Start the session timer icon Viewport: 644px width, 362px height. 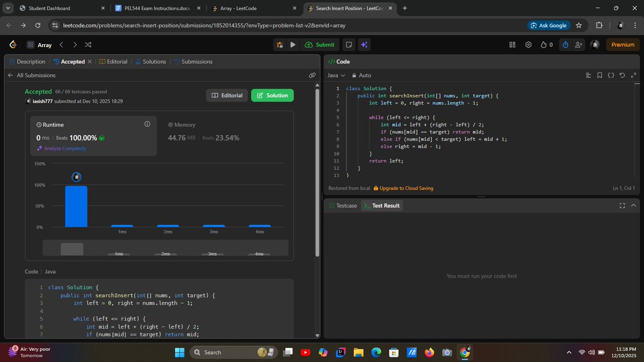565,45
